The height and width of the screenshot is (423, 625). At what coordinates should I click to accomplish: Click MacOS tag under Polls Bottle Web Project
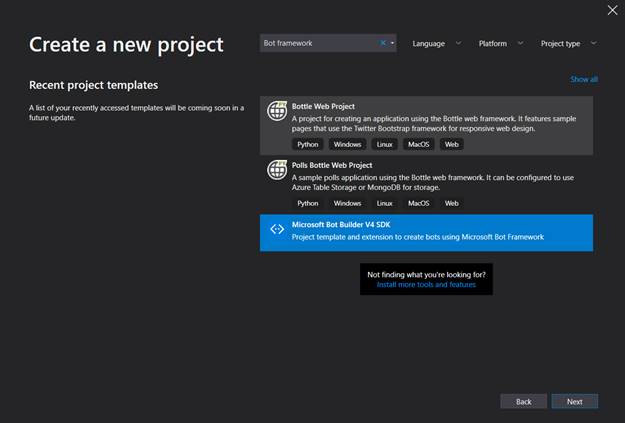pyautogui.click(x=419, y=203)
